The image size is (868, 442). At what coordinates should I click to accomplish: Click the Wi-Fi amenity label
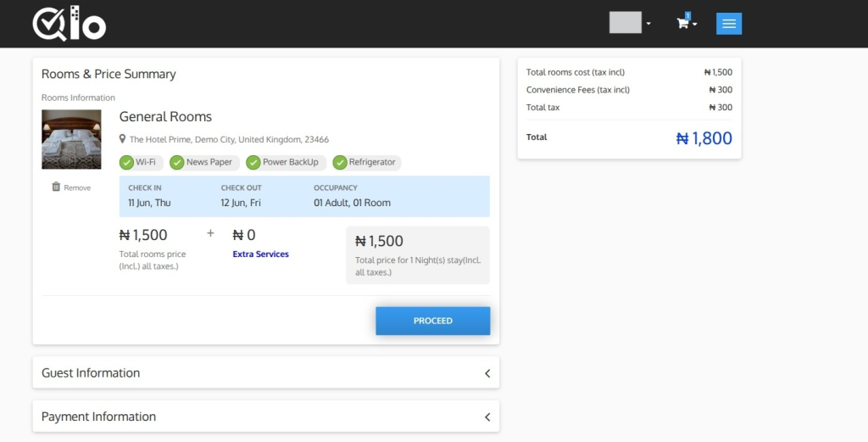tap(146, 162)
